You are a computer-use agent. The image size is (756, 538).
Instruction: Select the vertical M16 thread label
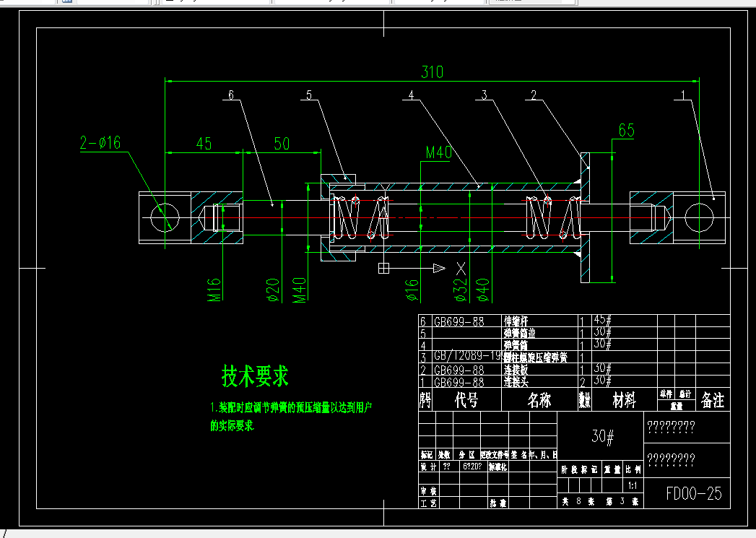214,290
